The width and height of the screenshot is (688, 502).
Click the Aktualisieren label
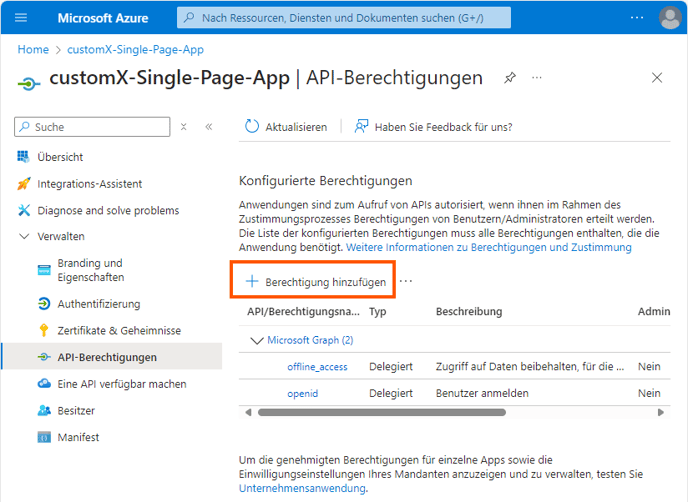click(x=296, y=127)
